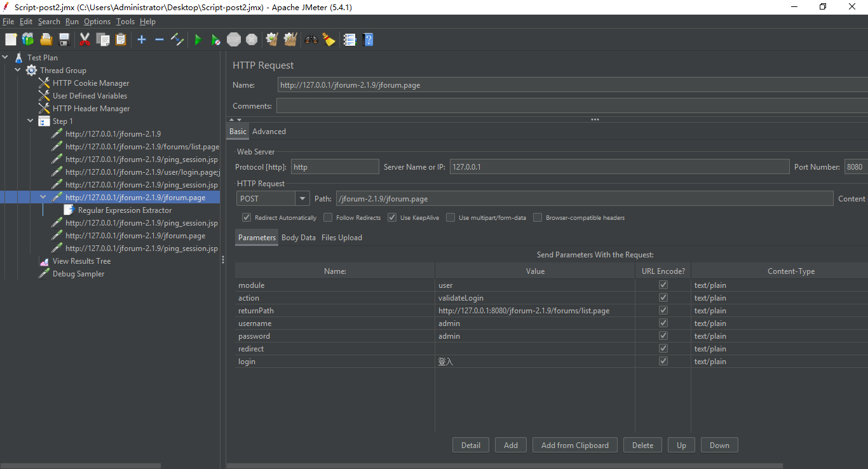
Task: Expand all nodes with the plus icon
Action: pyautogui.click(x=142, y=39)
